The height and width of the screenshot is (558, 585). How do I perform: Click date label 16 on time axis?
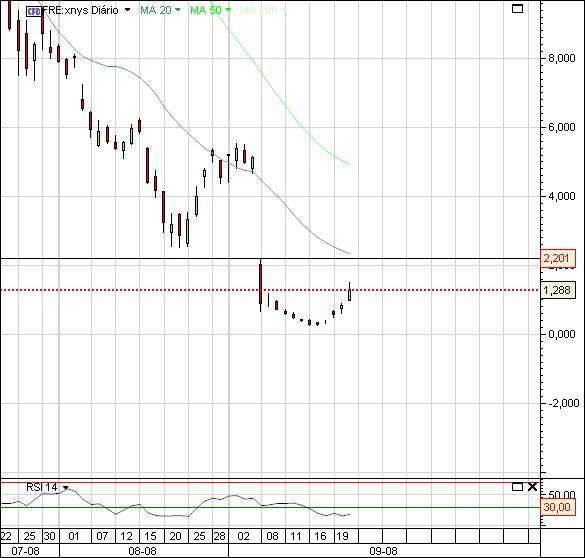320,536
